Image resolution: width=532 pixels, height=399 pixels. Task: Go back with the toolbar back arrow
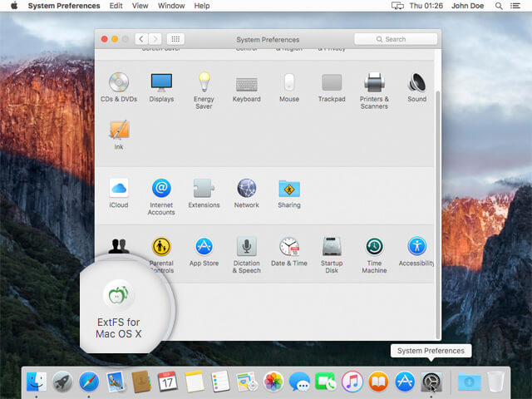coord(141,39)
